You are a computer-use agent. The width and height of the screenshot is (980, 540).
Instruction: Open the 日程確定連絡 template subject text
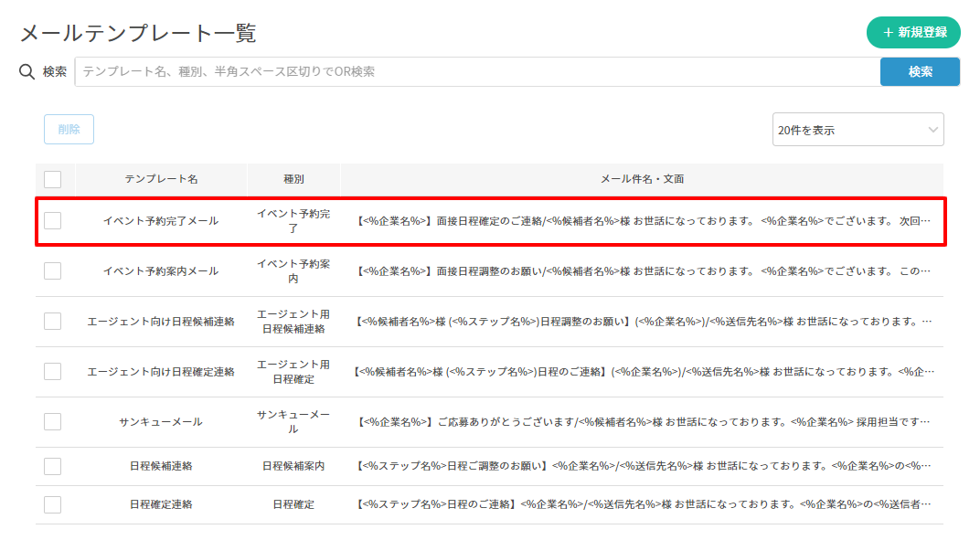pyautogui.click(x=642, y=504)
